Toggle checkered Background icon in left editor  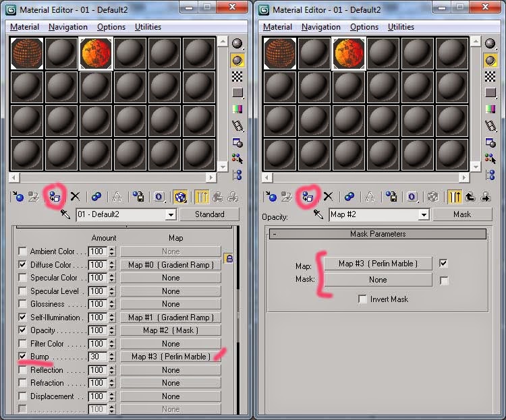[x=237, y=76]
